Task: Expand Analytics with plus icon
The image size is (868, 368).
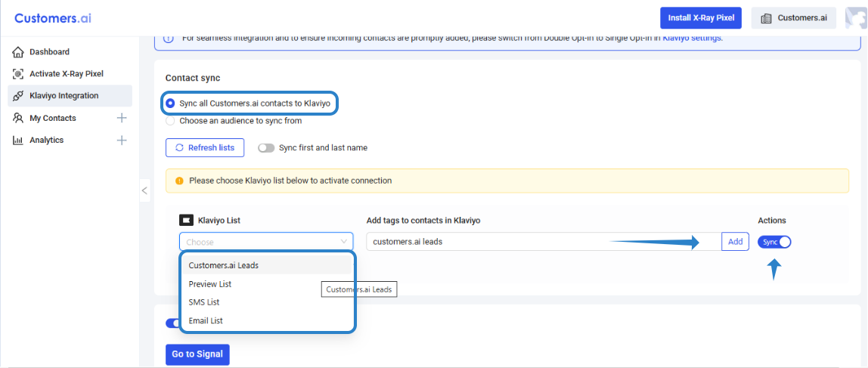Action: tap(122, 141)
